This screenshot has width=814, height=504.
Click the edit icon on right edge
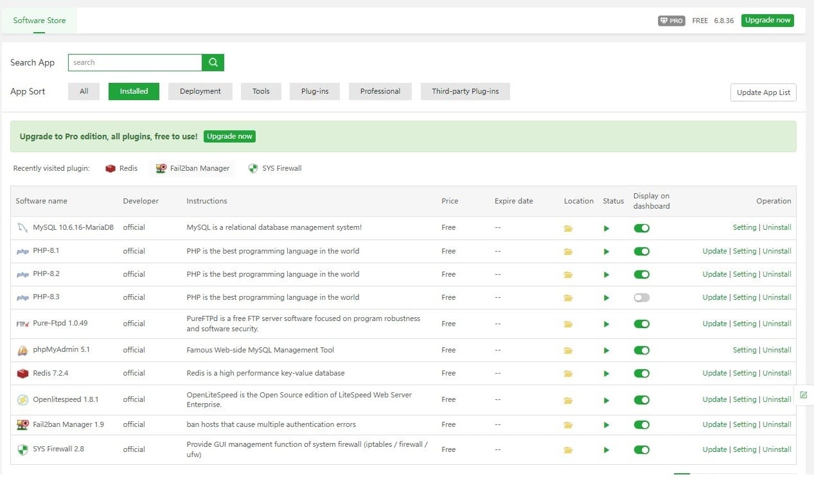pos(803,395)
